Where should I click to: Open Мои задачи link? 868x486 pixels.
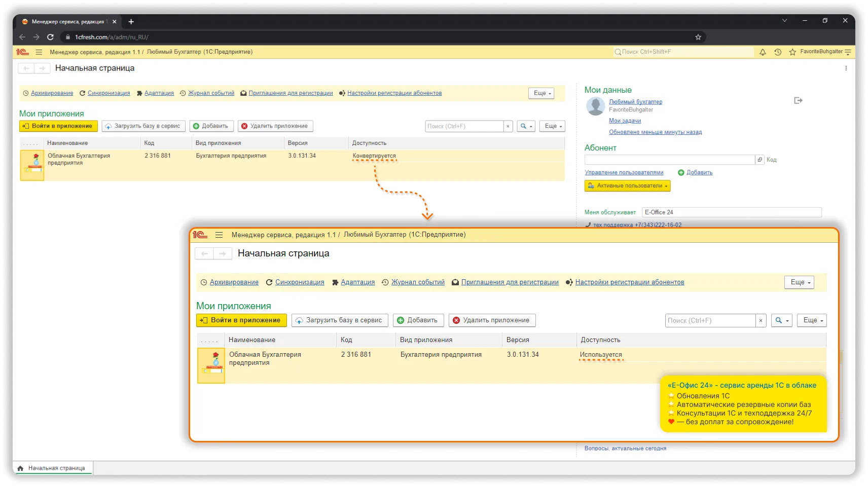pos(625,121)
